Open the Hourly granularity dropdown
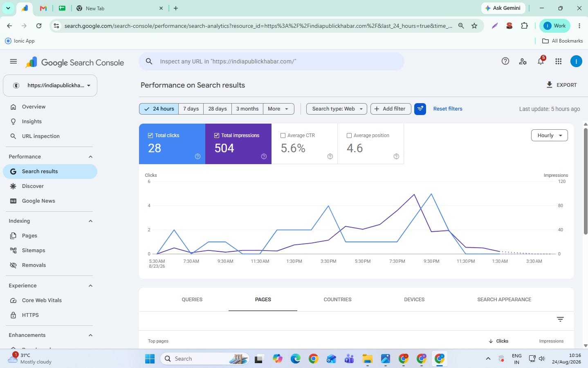 tap(550, 135)
